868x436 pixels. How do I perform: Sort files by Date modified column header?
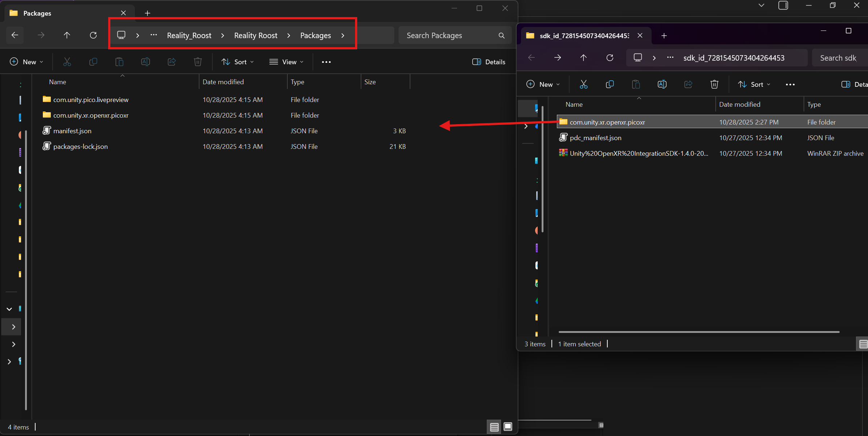[x=223, y=82]
